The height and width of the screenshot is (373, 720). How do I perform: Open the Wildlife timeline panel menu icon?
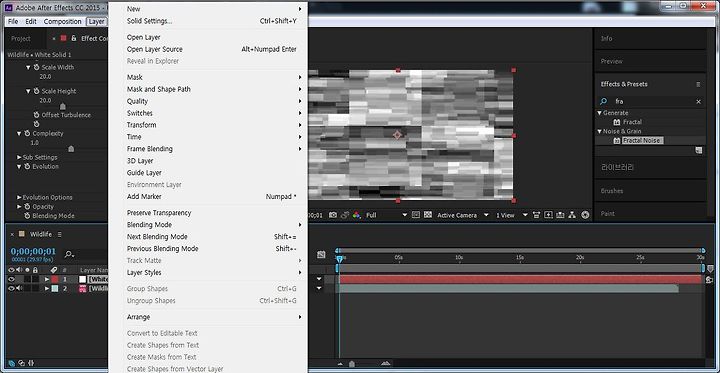click(x=59, y=234)
